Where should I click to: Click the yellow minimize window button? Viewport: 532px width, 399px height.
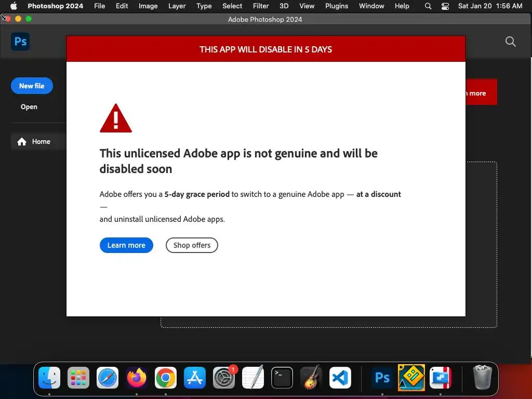click(18, 19)
